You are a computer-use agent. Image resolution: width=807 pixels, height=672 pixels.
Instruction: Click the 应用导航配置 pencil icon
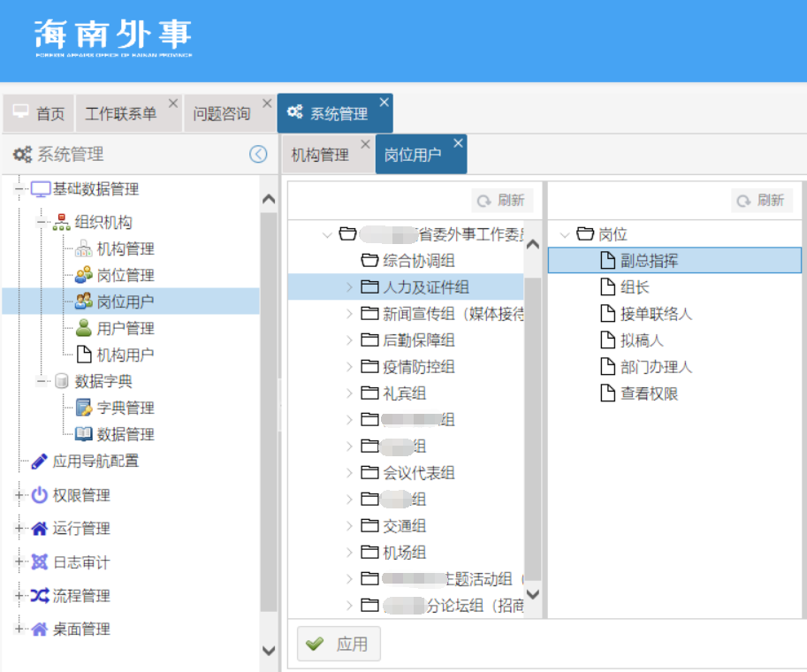click(40, 461)
